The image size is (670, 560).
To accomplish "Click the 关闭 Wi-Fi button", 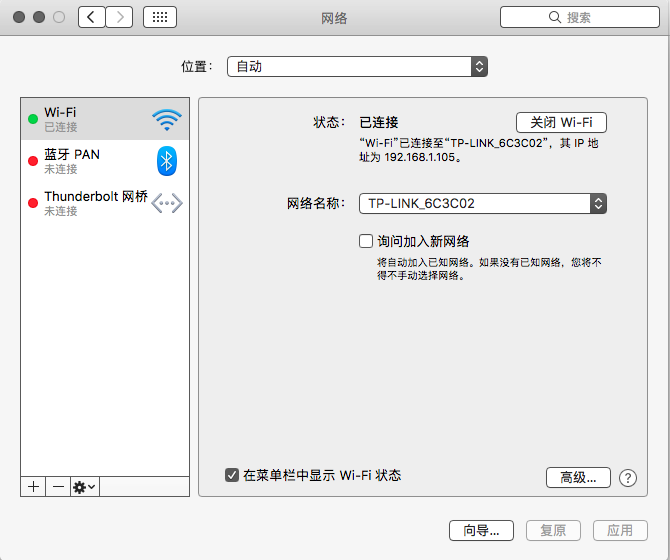I will tap(561, 123).
